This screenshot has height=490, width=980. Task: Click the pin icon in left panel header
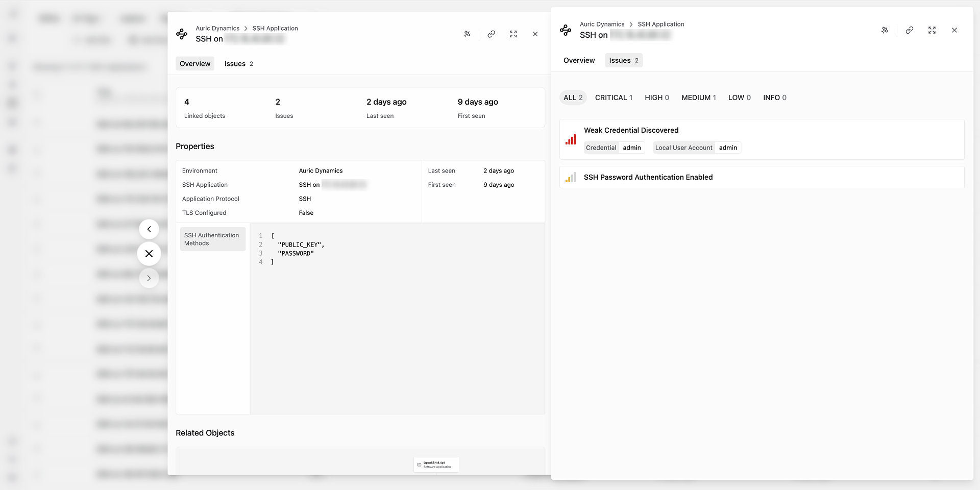point(467,34)
